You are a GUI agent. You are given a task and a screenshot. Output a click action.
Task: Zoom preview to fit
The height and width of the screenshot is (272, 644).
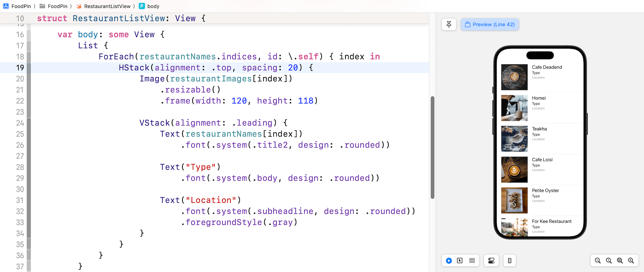pos(620,261)
